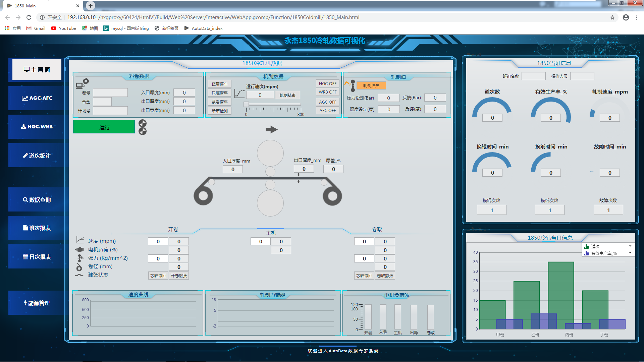The height and width of the screenshot is (362, 644).
Task: Click the fan icon beside 运行
Action: coord(143,127)
